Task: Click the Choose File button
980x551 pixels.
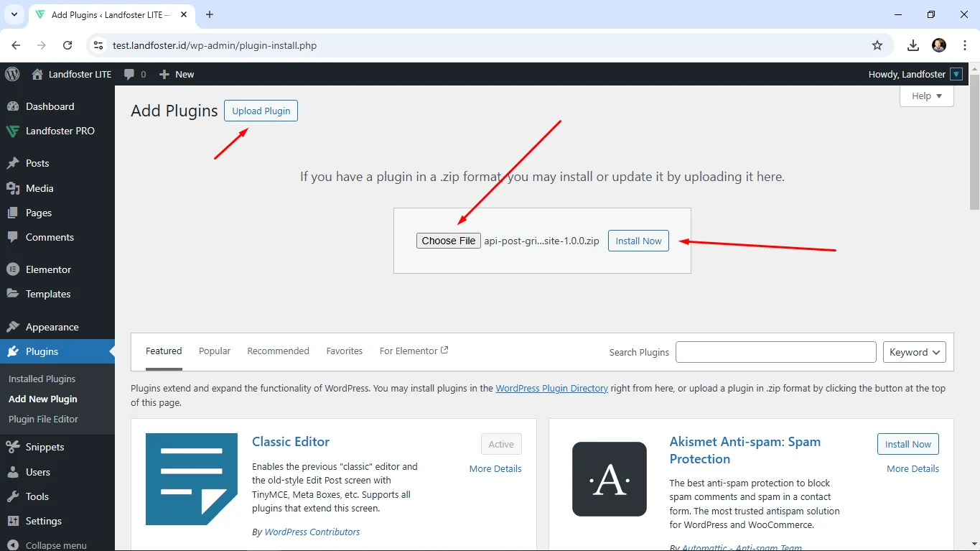Action: pos(449,241)
